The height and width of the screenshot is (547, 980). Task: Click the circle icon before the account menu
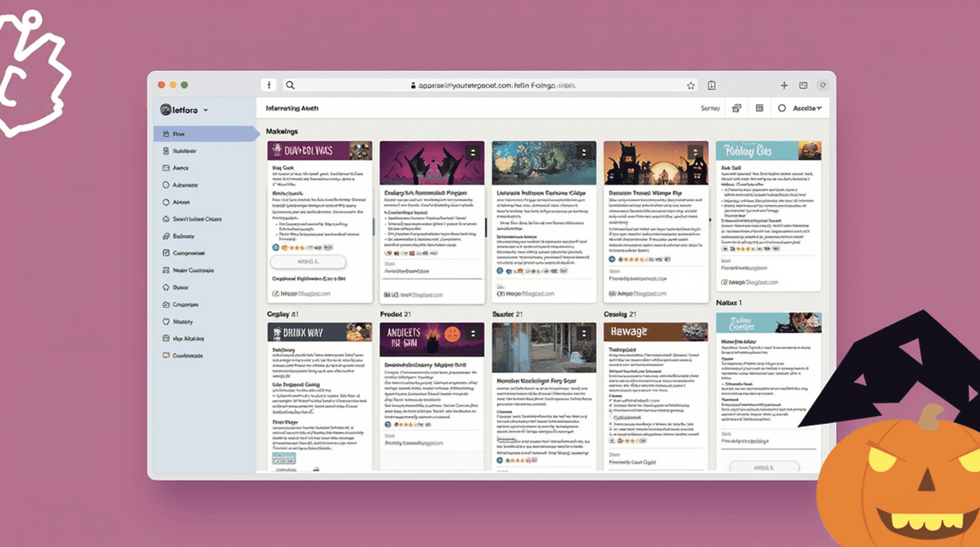(781, 108)
